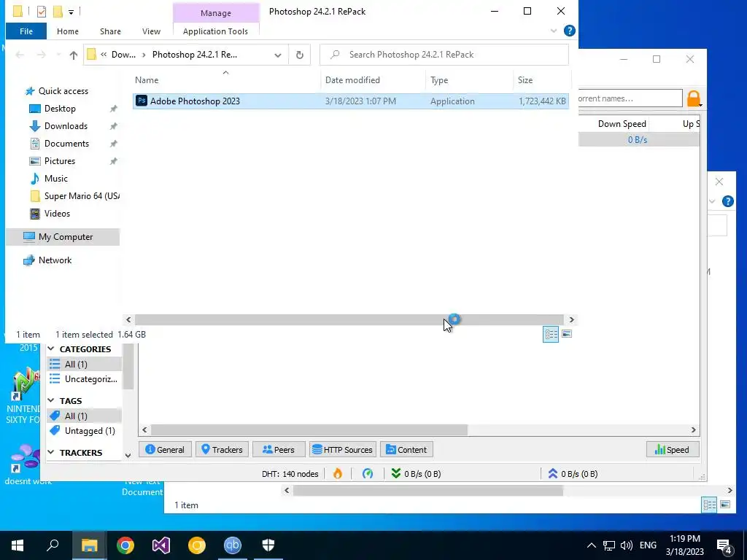Select All (1) under Categories
747x560 pixels.
coord(85,365)
